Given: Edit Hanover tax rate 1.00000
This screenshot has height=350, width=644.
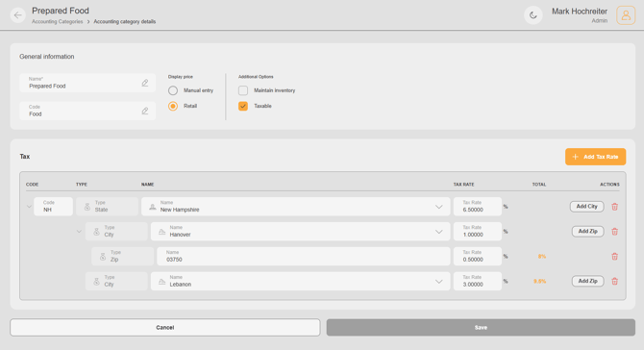Looking at the screenshot, I should coord(478,232).
